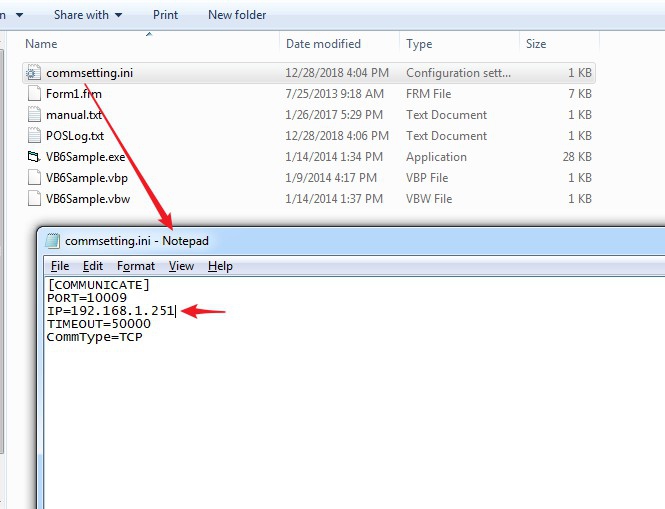Click the Notepad title bar icon
Image resolution: width=665 pixels, height=509 pixels.
click(x=53, y=241)
